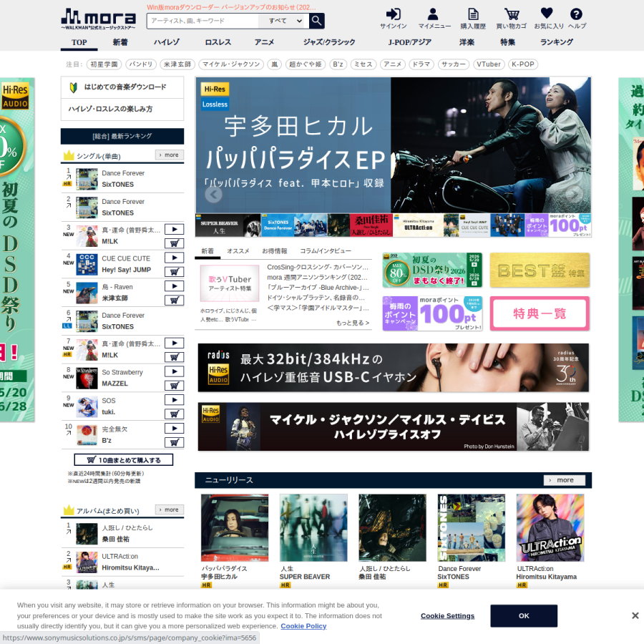Click the 初星学園 tag
The height and width of the screenshot is (644, 644).
point(104,64)
